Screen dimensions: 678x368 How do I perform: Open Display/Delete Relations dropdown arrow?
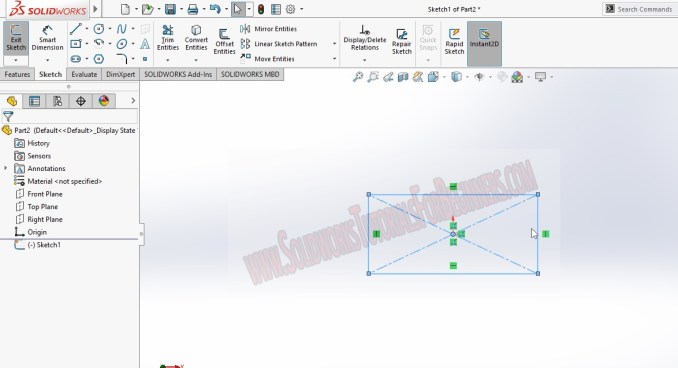365,60
